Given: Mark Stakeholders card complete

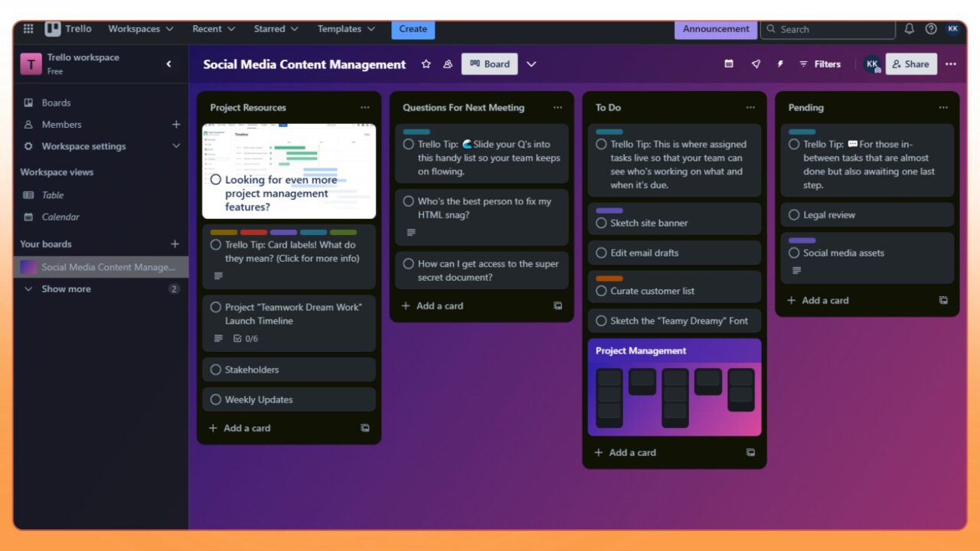Looking at the screenshot, I should [x=216, y=370].
